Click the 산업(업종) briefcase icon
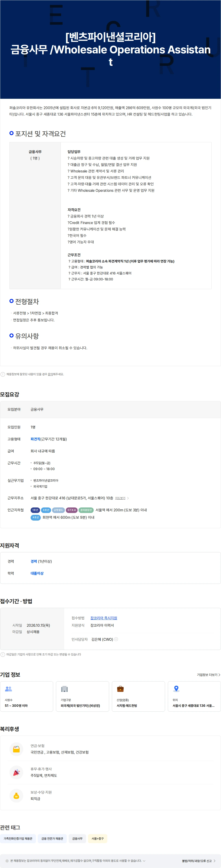The width and height of the screenshot is (221, 868). (120, 689)
